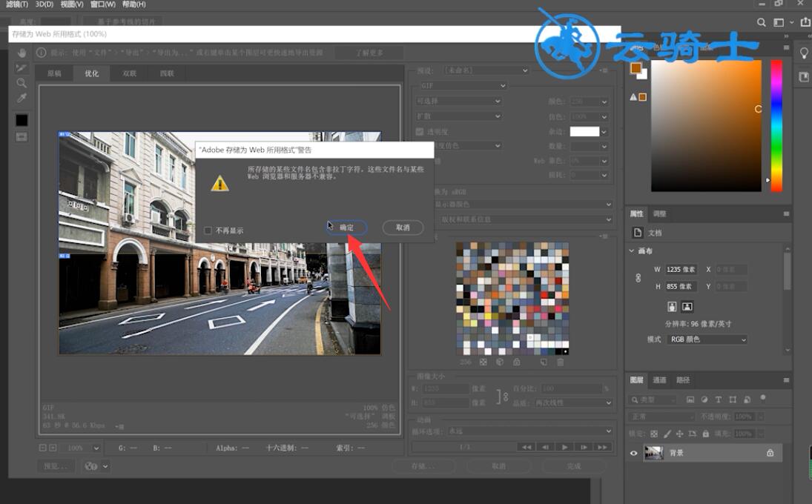812x504 pixels.
Task: Click the black eyedropper color swatch
Action: (x=22, y=120)
